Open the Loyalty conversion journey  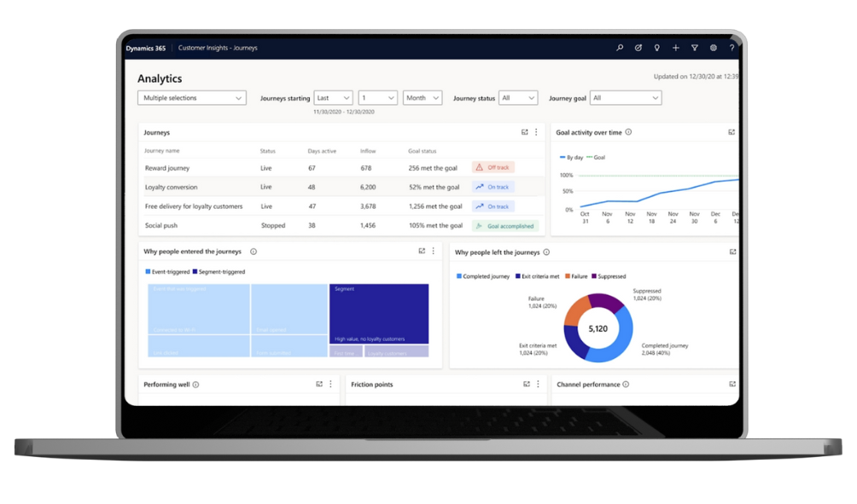(171, 187)
